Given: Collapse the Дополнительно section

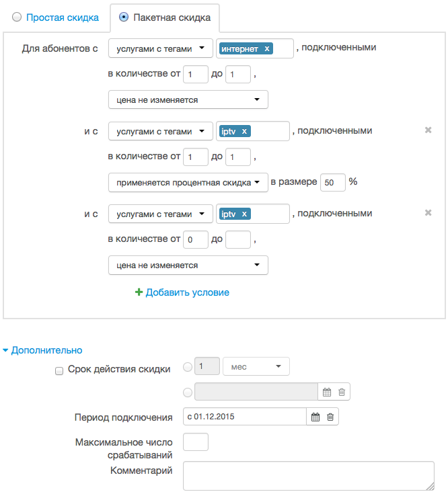Looking at the screenshot, I should 43,350.
